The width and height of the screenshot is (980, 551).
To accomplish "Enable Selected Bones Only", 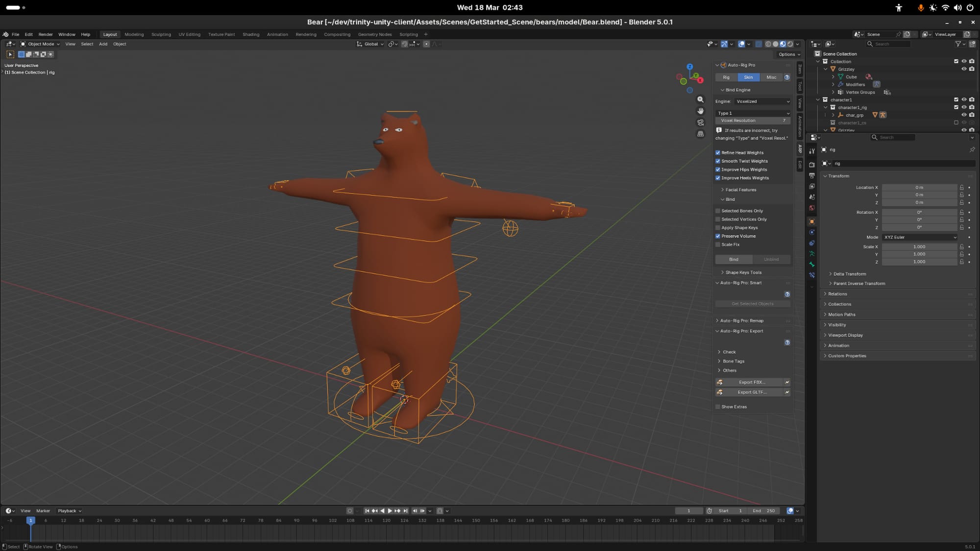I will [x=718, y=211].
